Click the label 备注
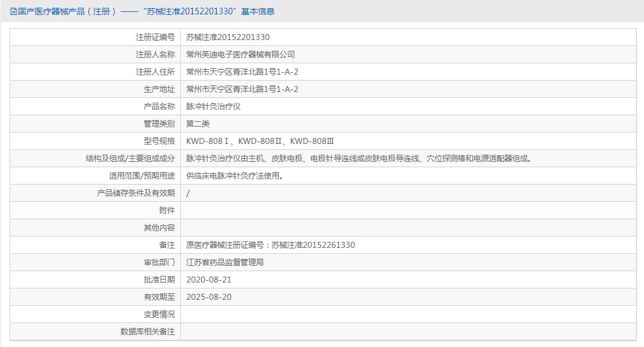This screenshot has width=644, height=347. pos(167,245)
